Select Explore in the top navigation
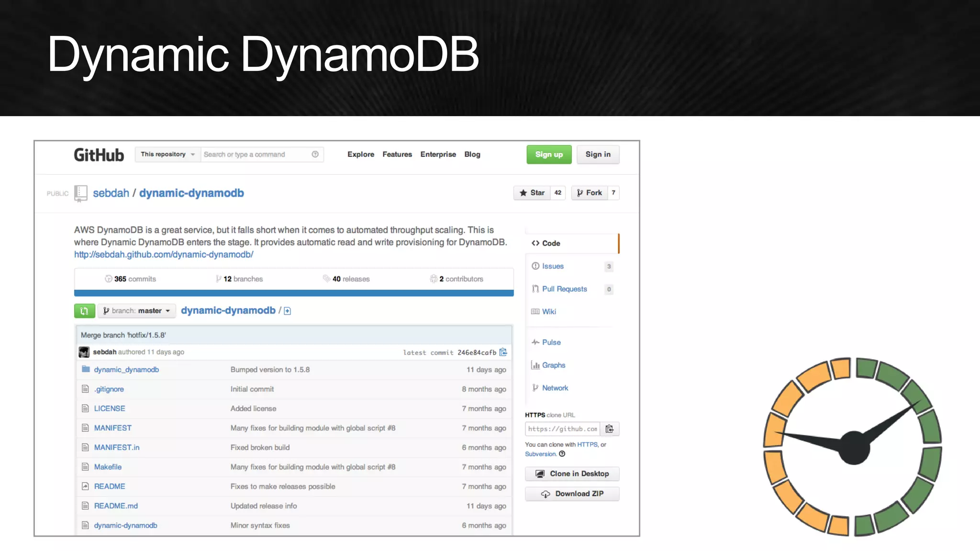 tap(360, 154)
